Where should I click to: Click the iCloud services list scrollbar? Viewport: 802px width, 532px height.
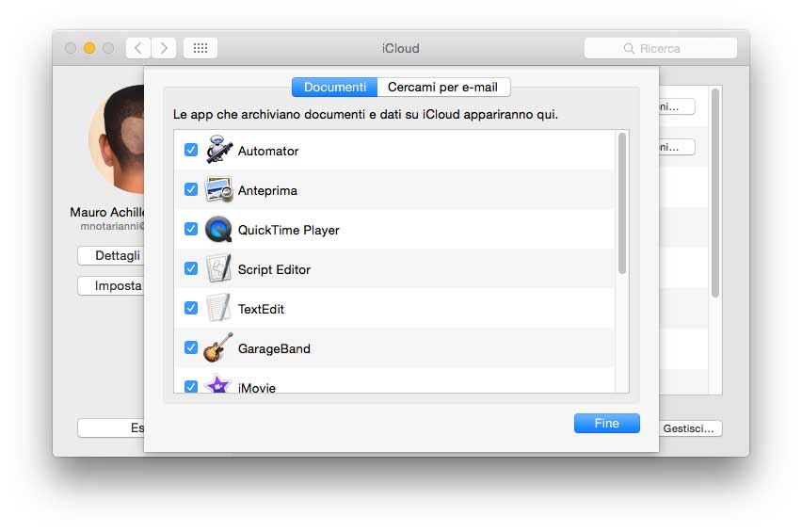coord(715,192)
